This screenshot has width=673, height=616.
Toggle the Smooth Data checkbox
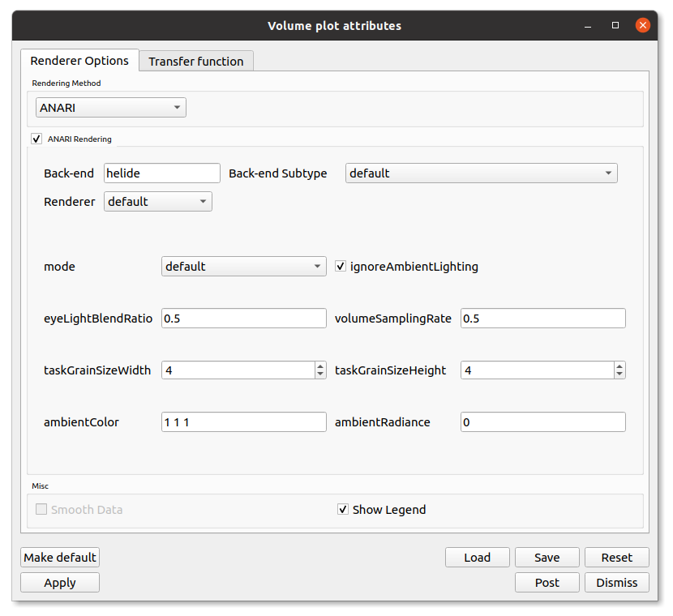tap(41, 510)
